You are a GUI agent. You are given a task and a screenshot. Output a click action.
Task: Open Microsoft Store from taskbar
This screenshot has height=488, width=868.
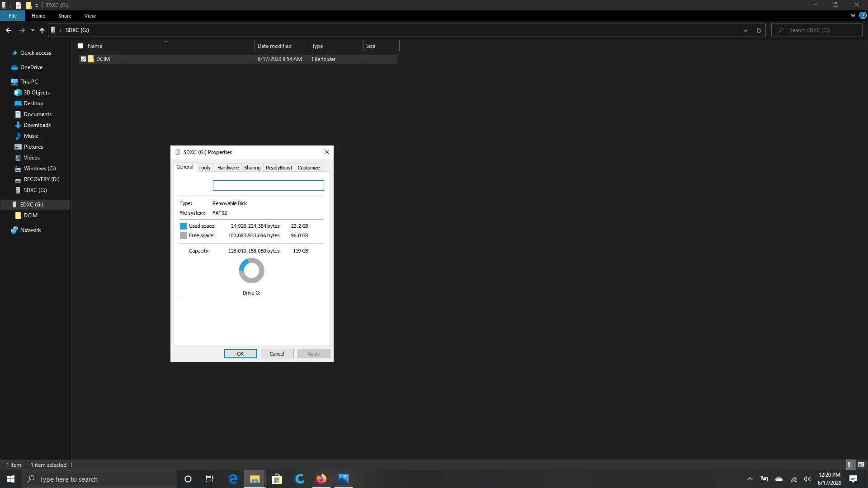(277, 479)
